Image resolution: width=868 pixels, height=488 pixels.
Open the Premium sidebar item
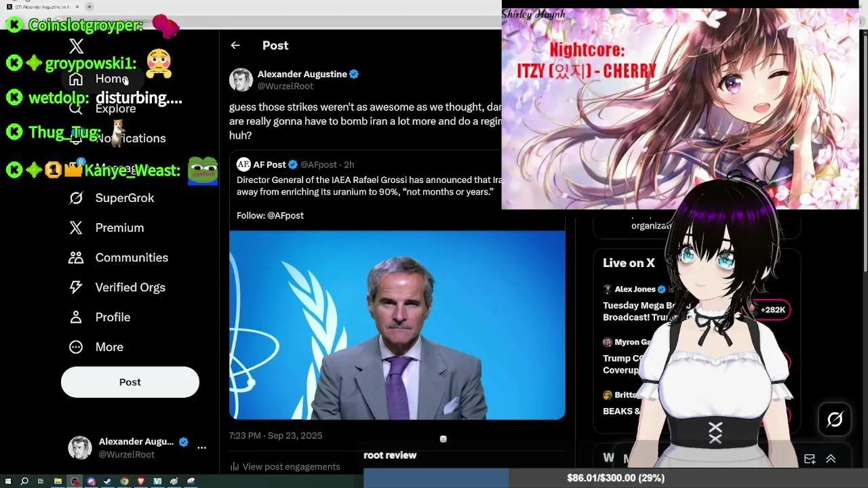pyautogui.click(x=106, y=228)
